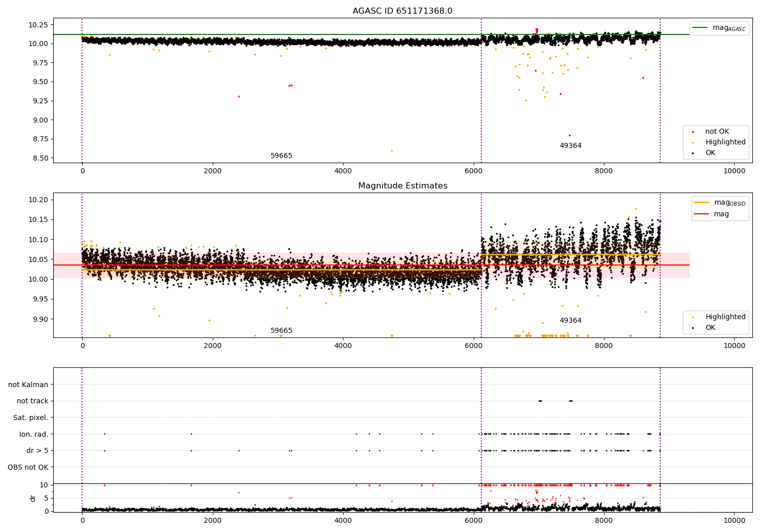Click x-axis tick 2000 under the bottom plot
Screen dimensions: 760x532
[213, 521]
